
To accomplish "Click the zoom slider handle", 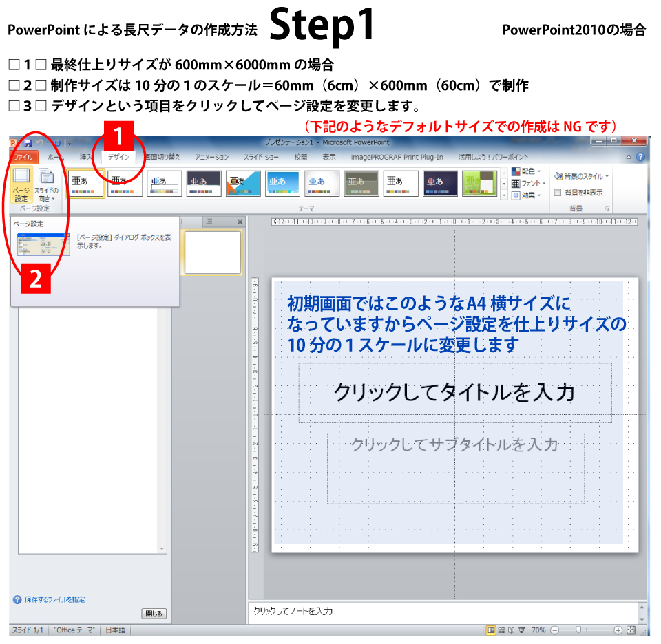I will click(578, 630).
